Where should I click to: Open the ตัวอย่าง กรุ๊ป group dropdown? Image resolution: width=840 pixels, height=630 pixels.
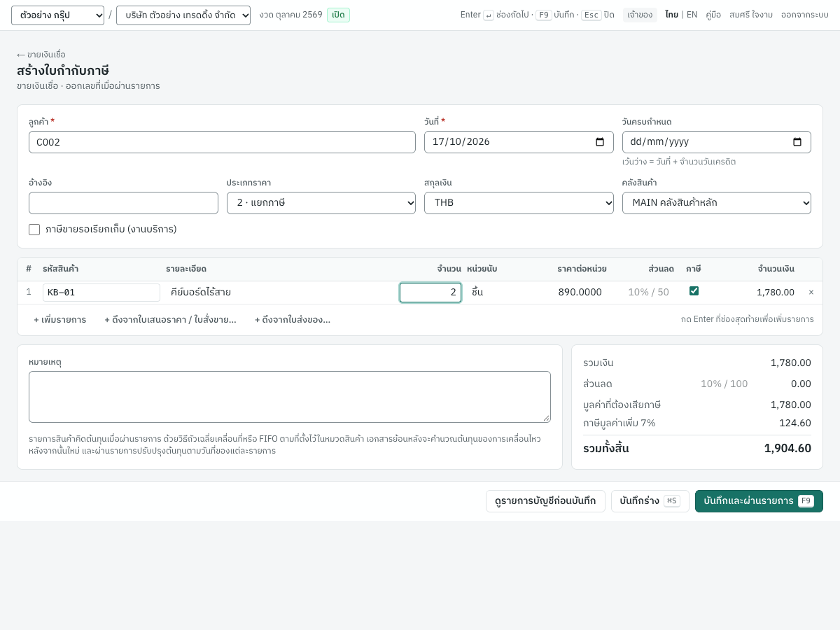[x=57, y=15]
